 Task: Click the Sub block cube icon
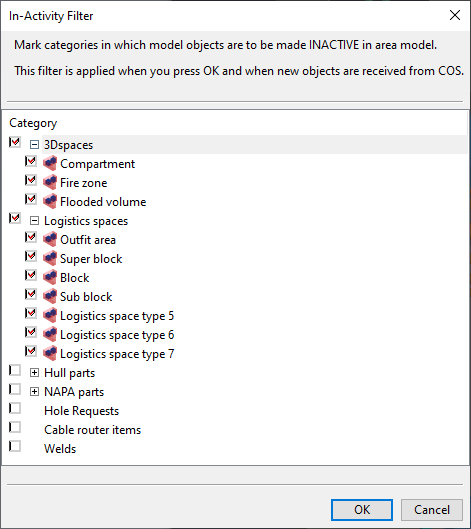50,297
